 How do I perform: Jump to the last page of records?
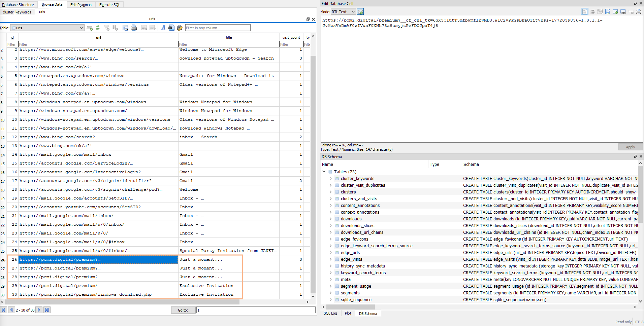[47, 310]
